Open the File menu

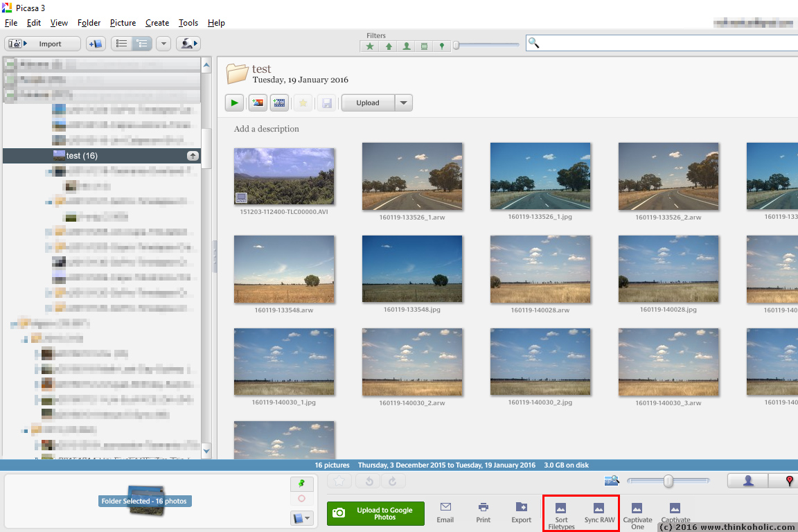click(10, 23)
